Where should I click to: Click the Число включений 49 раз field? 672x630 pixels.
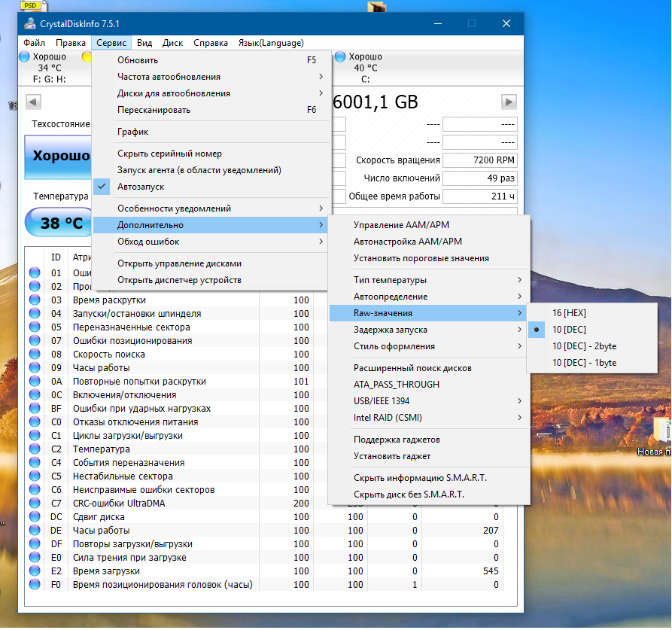479,178
